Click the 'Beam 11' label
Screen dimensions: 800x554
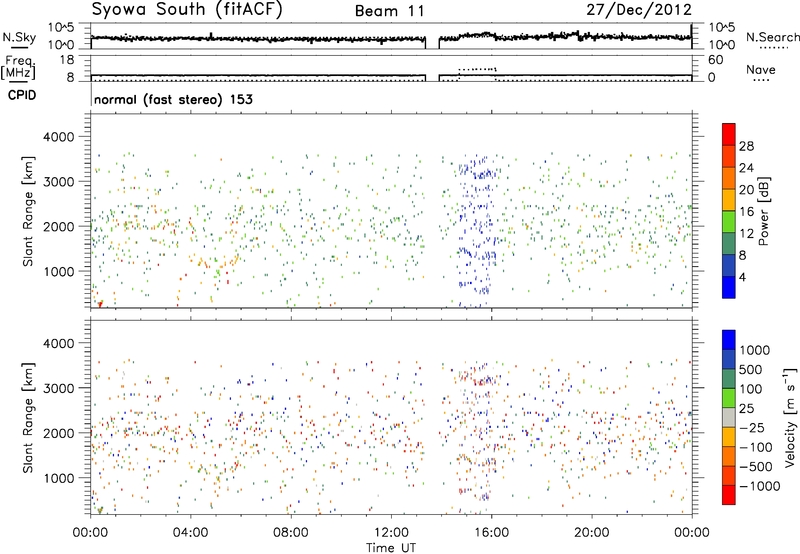[390, 11]
